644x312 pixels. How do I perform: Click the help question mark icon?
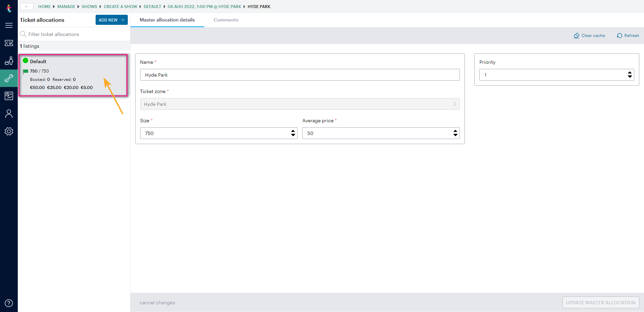[9, 303]
